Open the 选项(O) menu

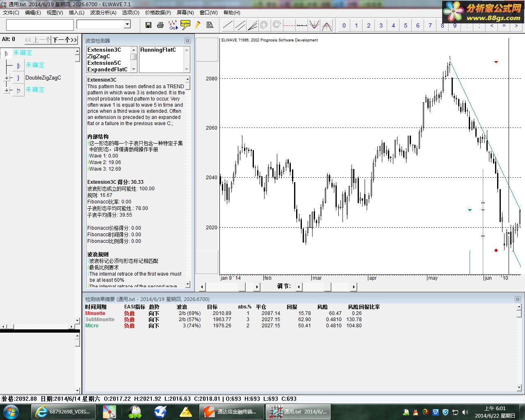(131, 13)
